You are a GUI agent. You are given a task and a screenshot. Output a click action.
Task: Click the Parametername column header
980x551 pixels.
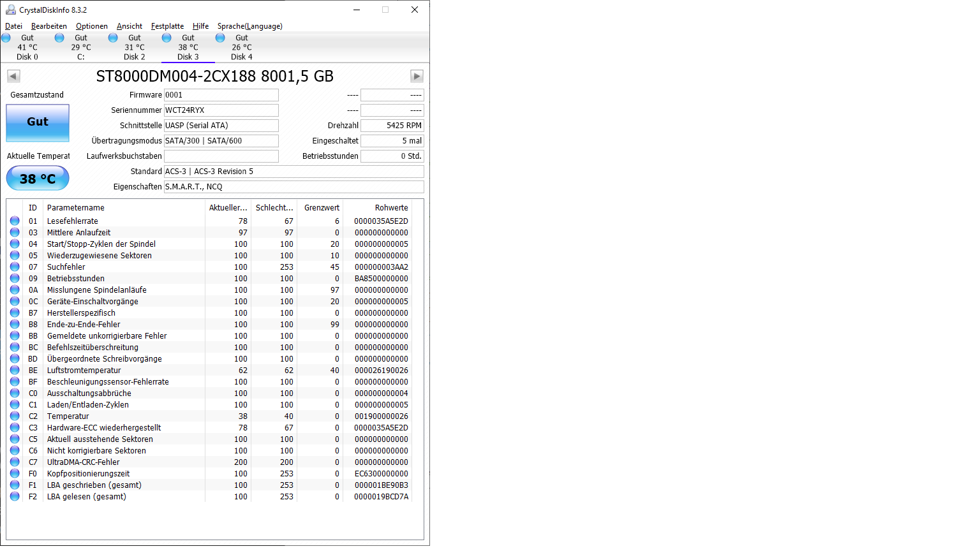[x=124, y=208]
